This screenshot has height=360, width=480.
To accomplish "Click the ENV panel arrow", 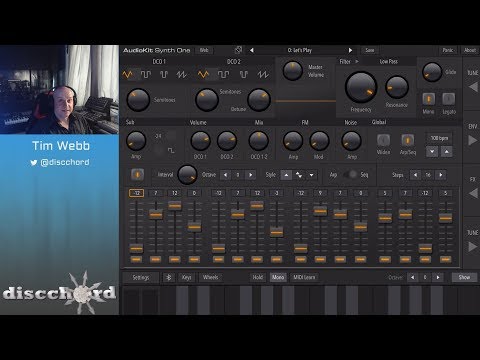I will pos(473,140).
